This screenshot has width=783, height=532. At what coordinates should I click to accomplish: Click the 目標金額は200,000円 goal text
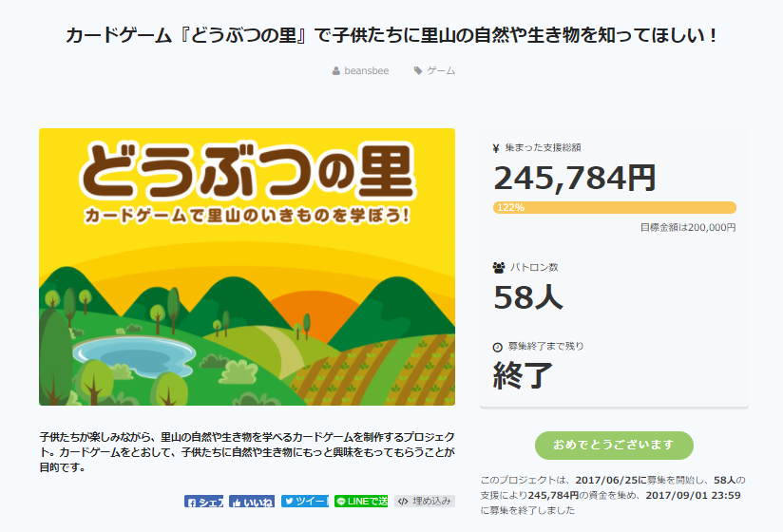[x=688, y=227]
